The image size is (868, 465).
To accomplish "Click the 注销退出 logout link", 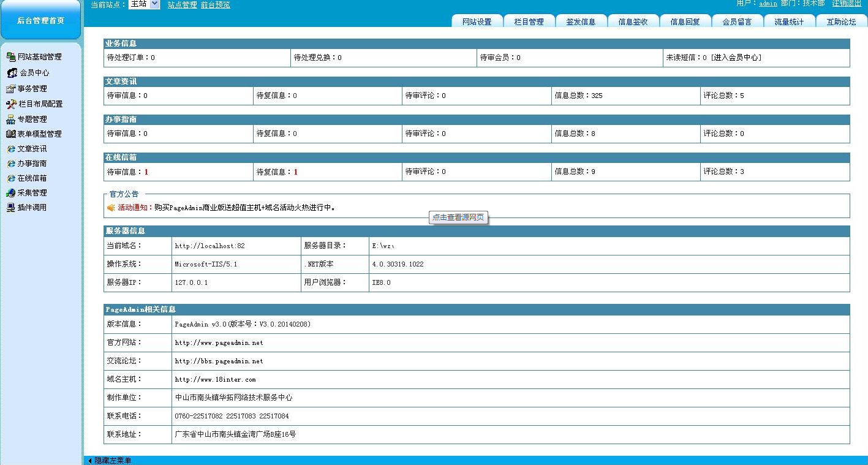I will coord(847,4).
